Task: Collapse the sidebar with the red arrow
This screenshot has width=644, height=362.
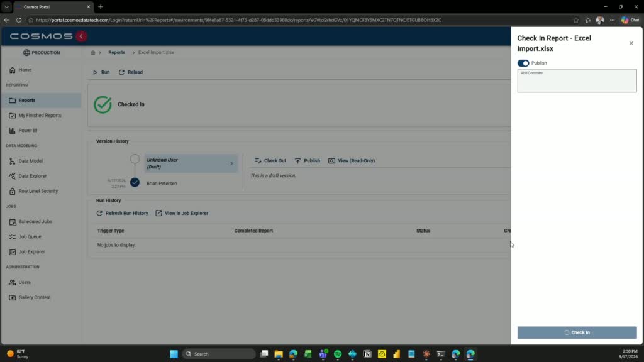Action: pyautogui.click(x=81, y=36)
